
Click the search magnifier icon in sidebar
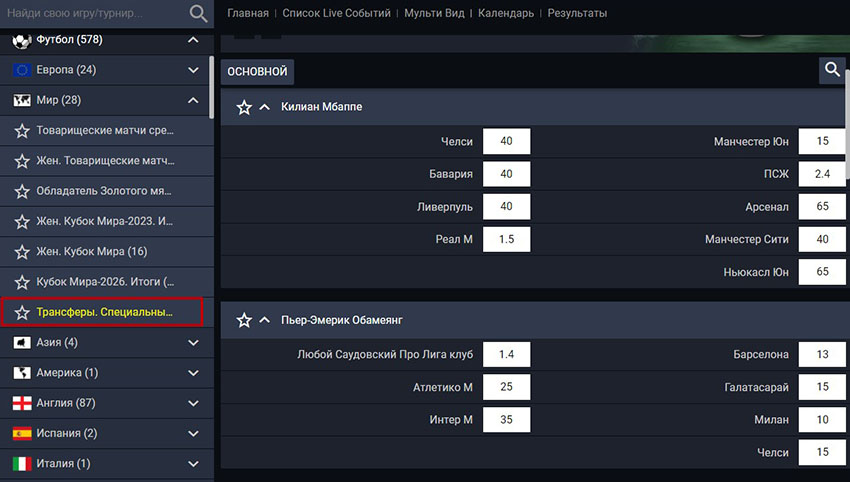click(199, 14)
